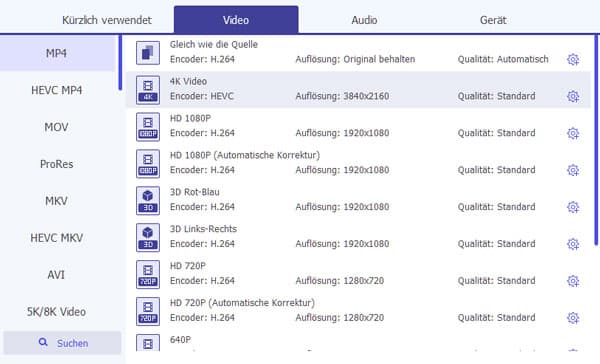Switch to the Audio tab

pyautogui.click(x=364, y=20)
